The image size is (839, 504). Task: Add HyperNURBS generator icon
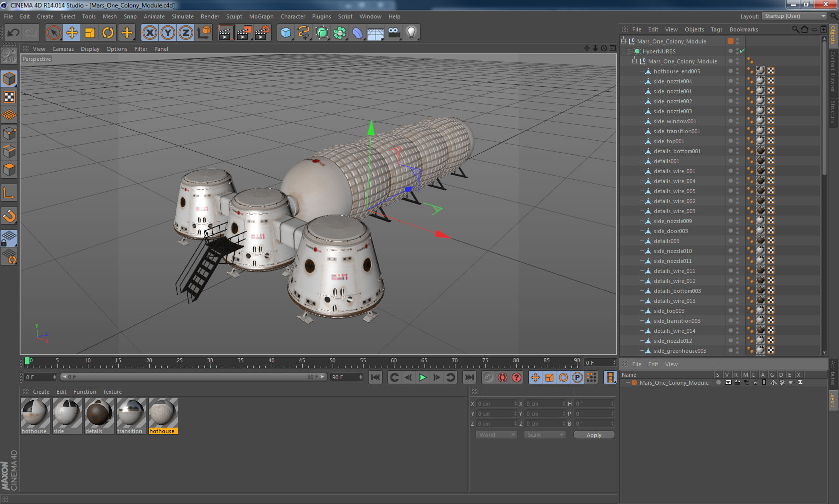322,33
